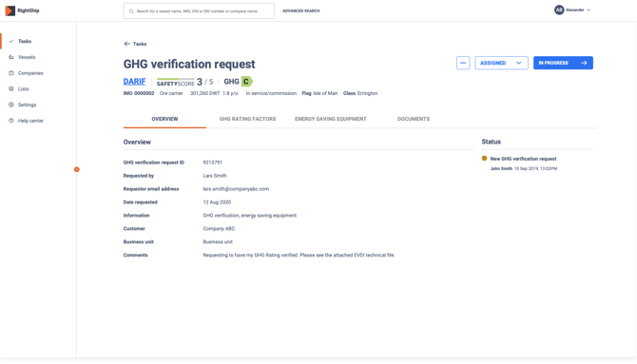Switch to Energy Saving Equipment tab
Screen dimensions: 637x364
tap(330, 119)
